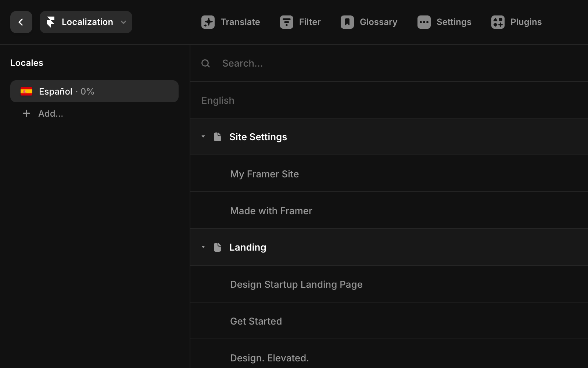
Task: Click the Translate sparkle icon
Action: coord(208,22)
